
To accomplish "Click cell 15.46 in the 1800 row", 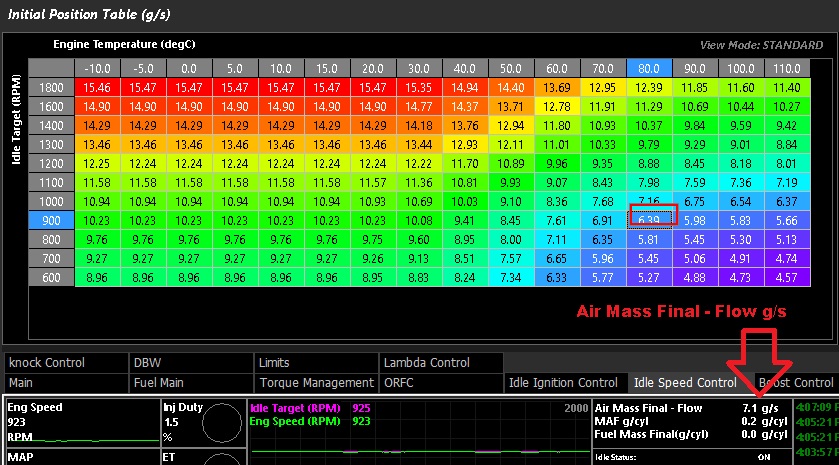I will [97, 88].
